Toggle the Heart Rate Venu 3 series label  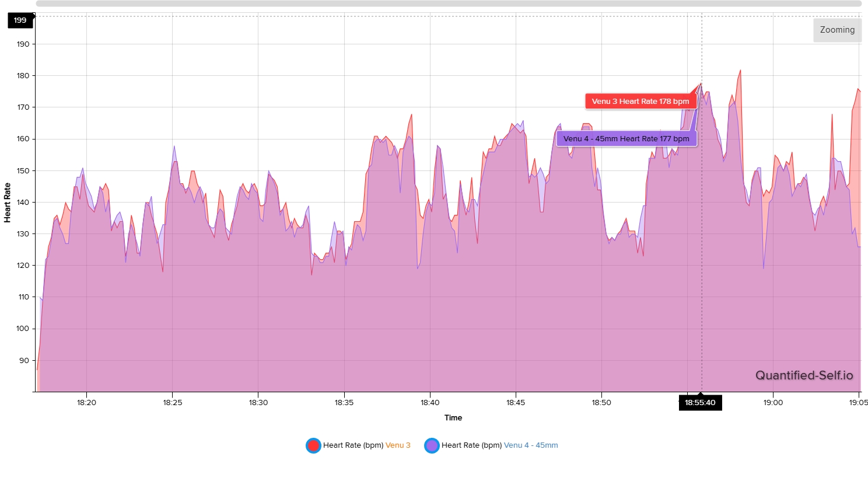point(367,445)
